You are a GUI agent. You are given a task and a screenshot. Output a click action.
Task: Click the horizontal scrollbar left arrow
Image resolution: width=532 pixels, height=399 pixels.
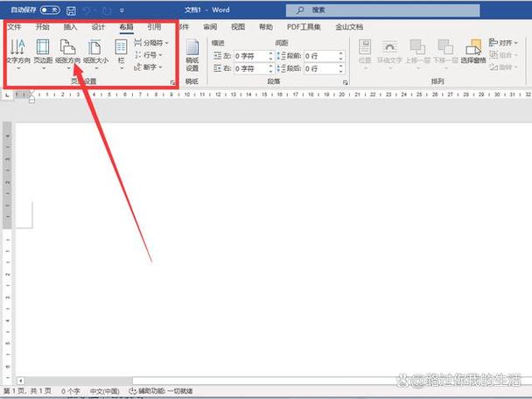[x=20, y=381]
